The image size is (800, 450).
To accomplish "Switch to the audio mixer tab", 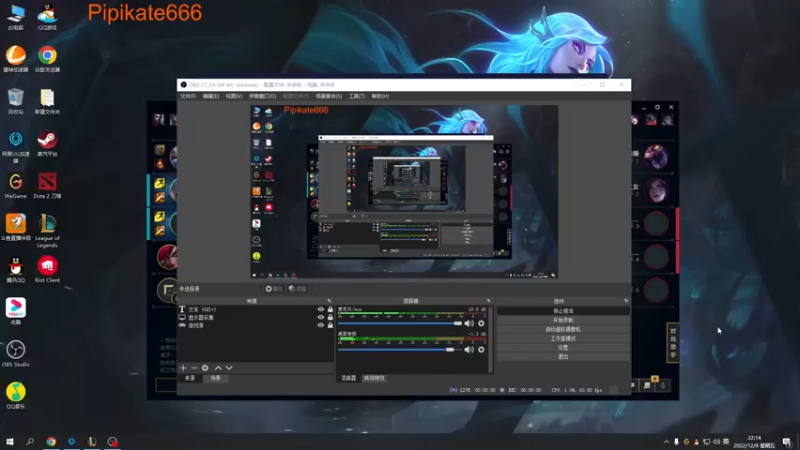I will [x=348, y=378].
